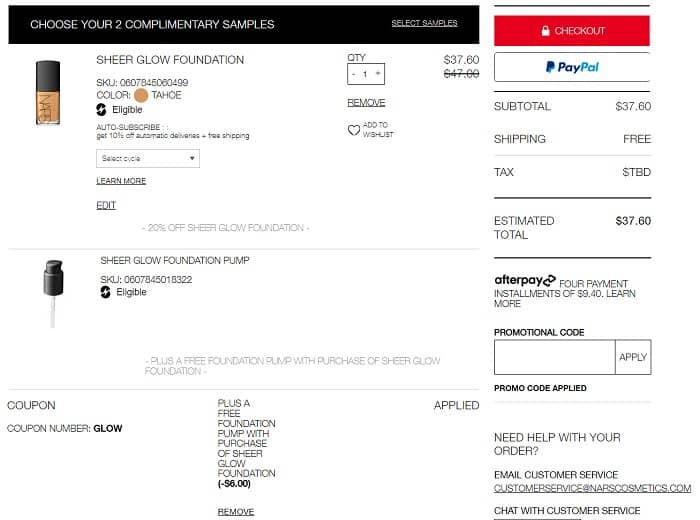This screenshot has width=700, height=520.
Task: Open Learn More about auto-subscribe
Action: (121, 181)
